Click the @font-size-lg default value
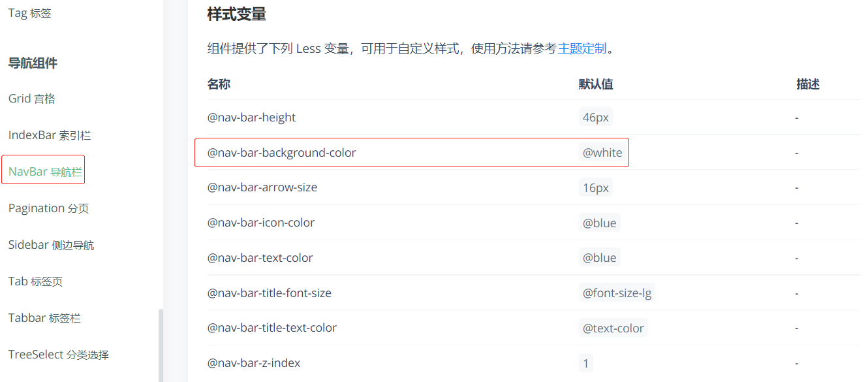 point(617,293)
